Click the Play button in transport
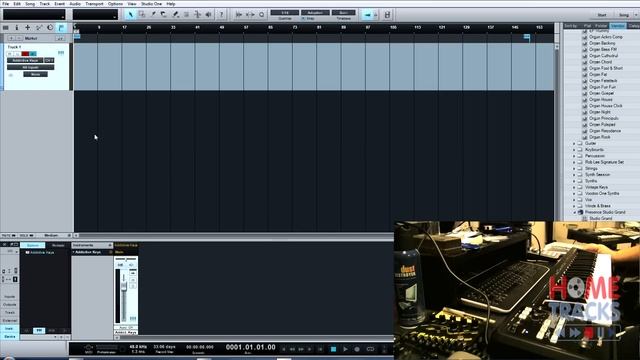This screenshot has height=360, width=640. 345,349
